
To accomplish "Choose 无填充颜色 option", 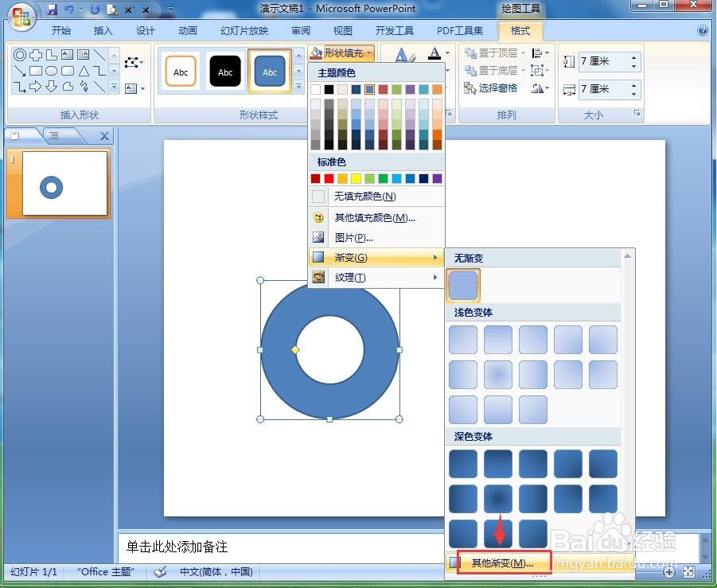I will pos(376,197).
